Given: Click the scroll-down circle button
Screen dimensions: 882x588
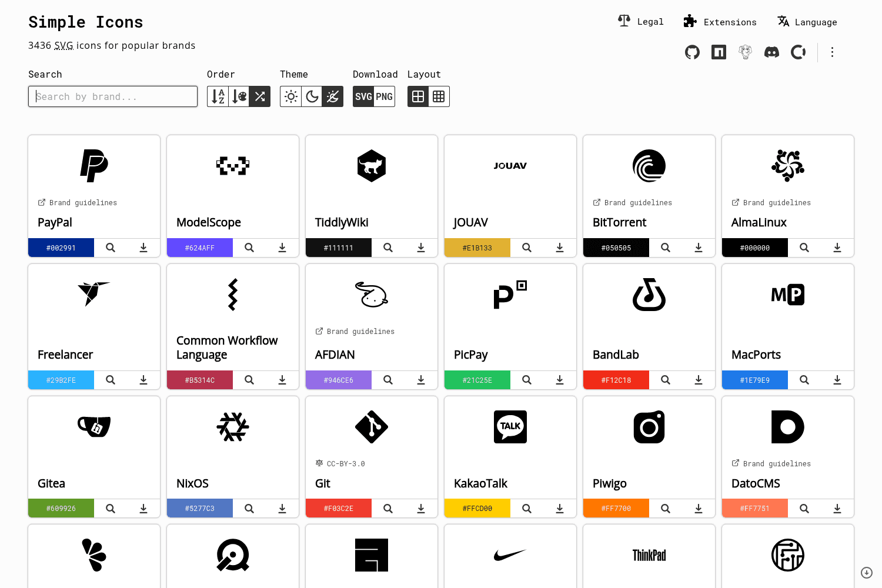Looking at the screenshot, I should 867,573.
